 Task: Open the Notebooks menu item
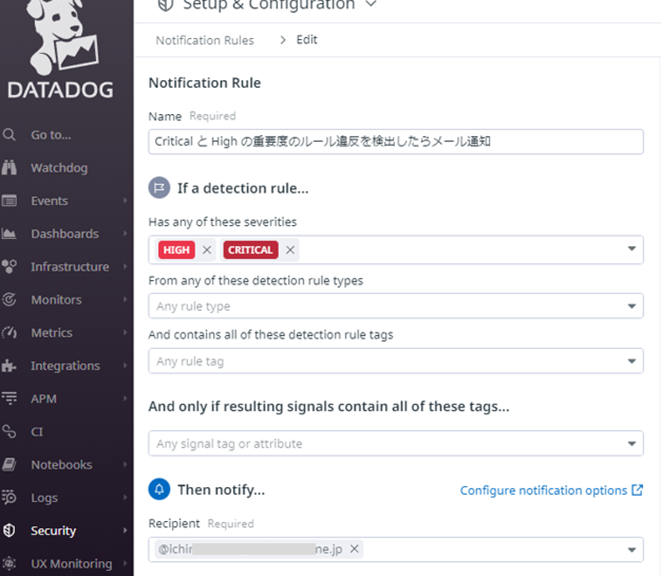(x=62, y=465)
